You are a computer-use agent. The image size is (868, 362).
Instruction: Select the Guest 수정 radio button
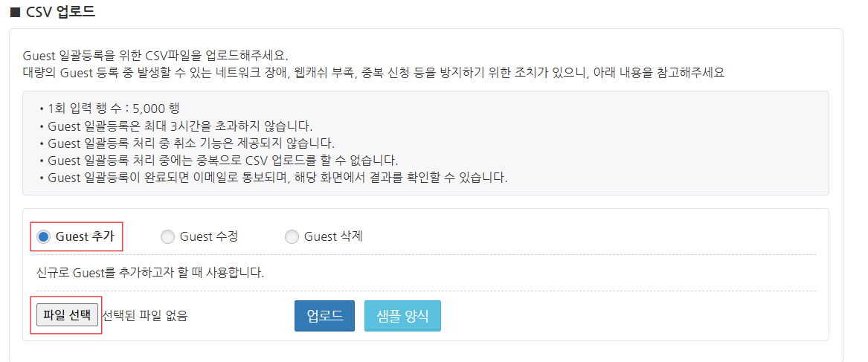click(x=167, y=237)
